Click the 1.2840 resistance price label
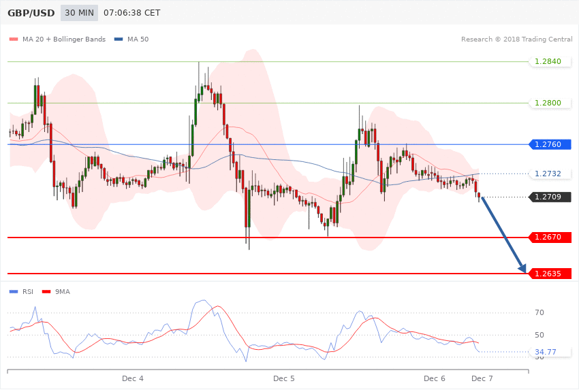 coord(550,61)
